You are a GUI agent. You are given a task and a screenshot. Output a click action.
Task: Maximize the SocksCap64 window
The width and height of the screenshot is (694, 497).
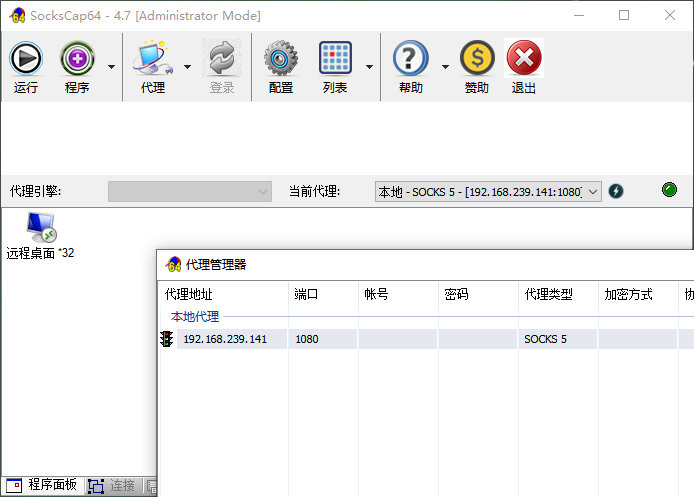pyautogui.click(x=624, y=15)
